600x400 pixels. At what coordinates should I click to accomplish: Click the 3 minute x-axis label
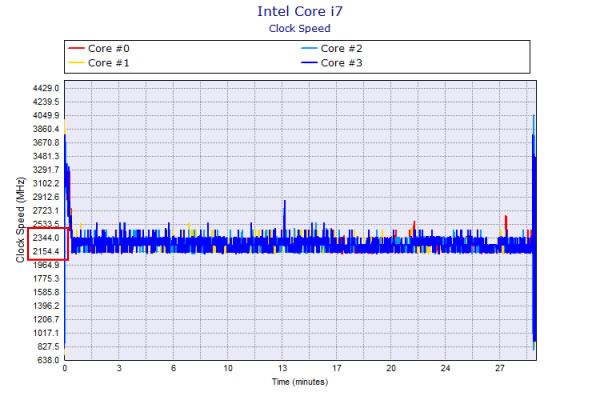(x=119, y=368)
